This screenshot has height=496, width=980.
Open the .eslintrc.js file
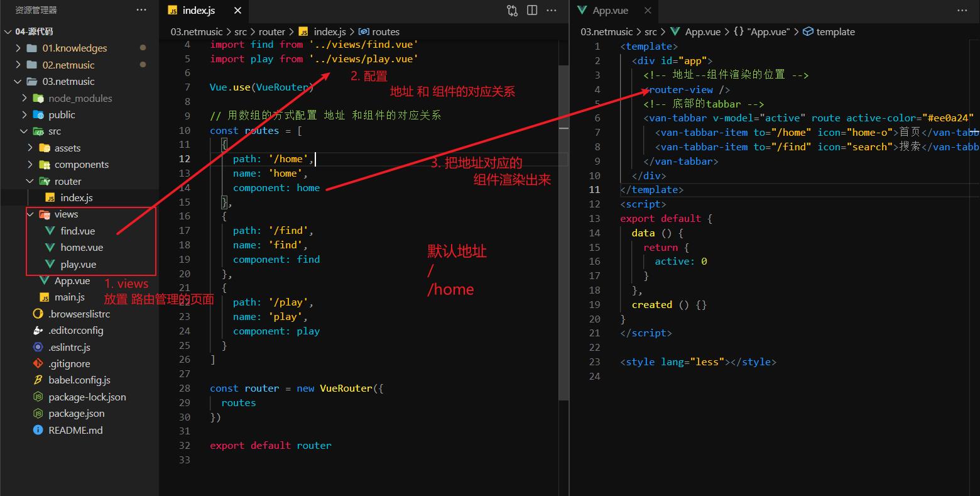pyautogui.click(x=69, y=347)
